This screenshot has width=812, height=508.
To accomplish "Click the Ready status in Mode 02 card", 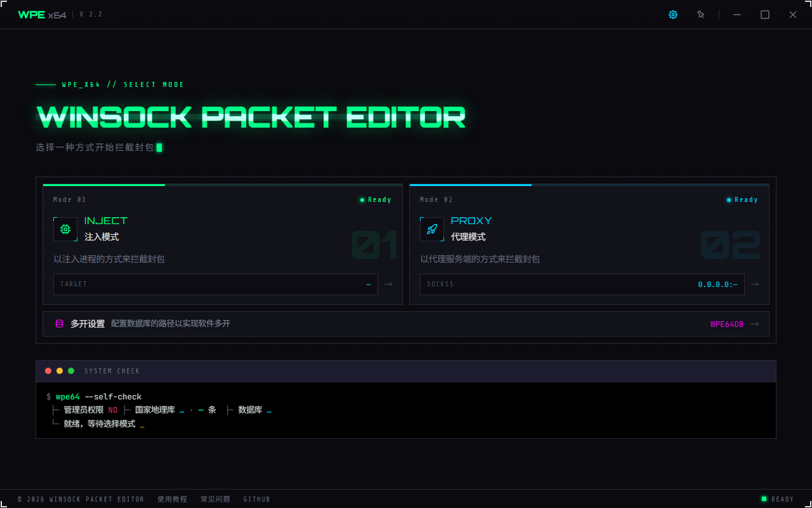I will coord(742,200).
